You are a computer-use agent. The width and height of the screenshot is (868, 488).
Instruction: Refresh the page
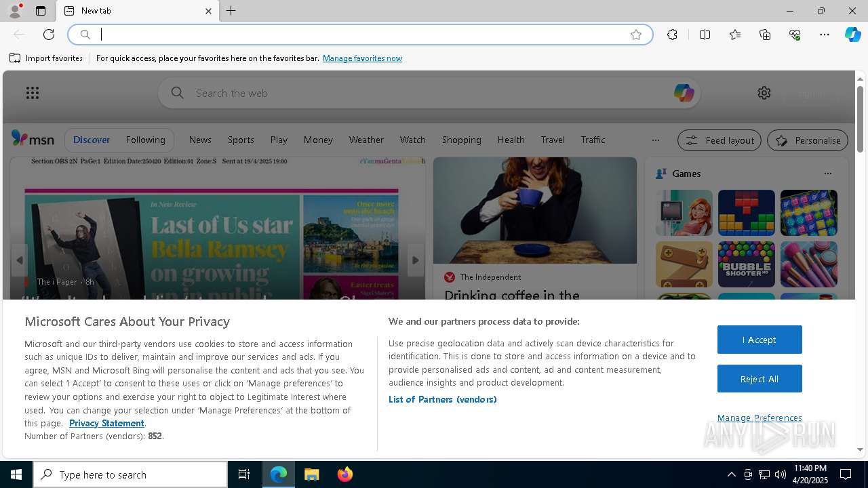[49, 35]
